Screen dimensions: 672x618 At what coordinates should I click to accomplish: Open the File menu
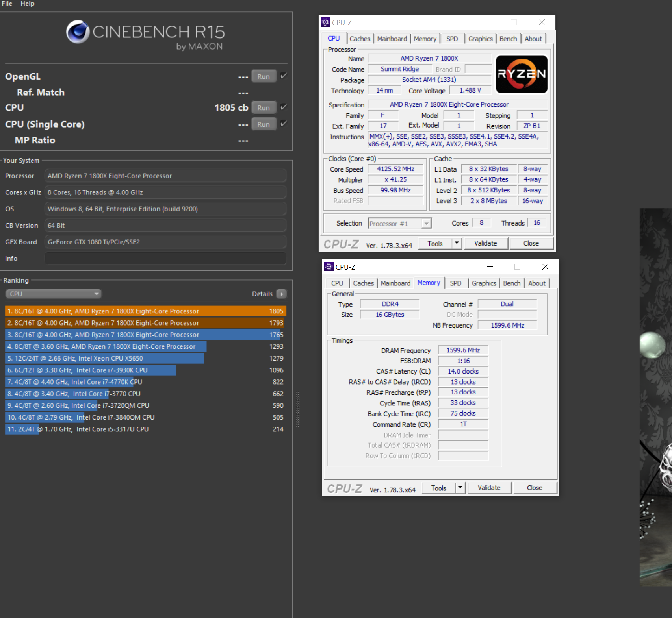coord(7,4)
